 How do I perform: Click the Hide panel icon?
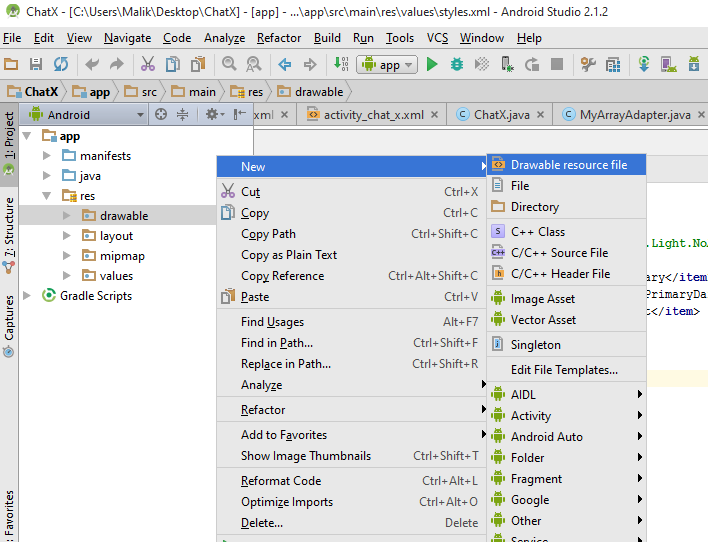point(239,114)
